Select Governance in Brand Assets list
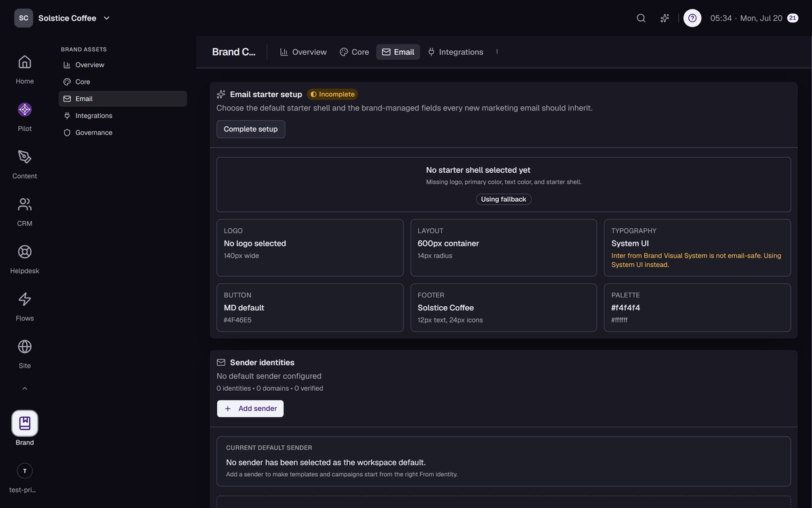The height and width of the screenshot is (508, 812). 122,133
